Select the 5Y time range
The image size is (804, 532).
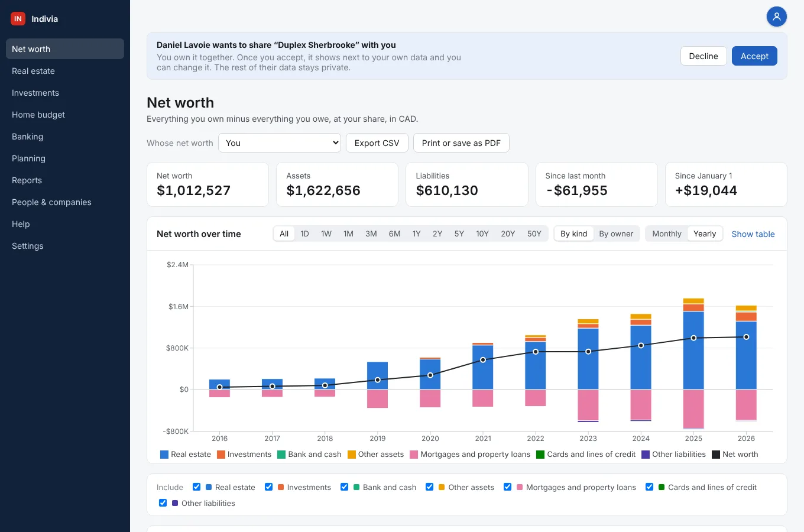[x=459, y=234]
